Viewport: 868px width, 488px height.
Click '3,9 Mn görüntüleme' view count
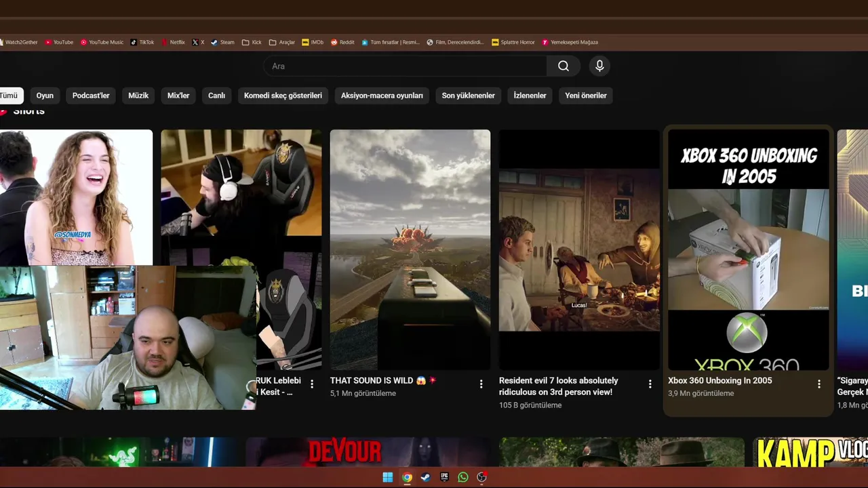pyautogui.click(x=701, y=393)
